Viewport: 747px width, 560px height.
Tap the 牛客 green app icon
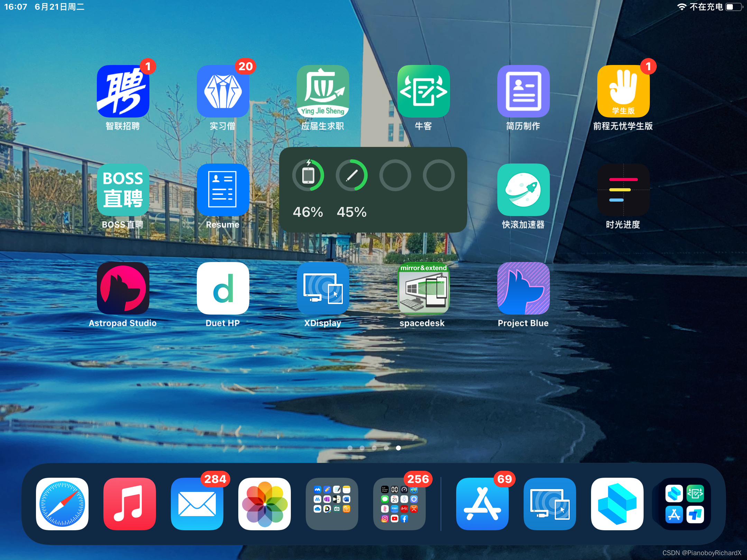423,92
